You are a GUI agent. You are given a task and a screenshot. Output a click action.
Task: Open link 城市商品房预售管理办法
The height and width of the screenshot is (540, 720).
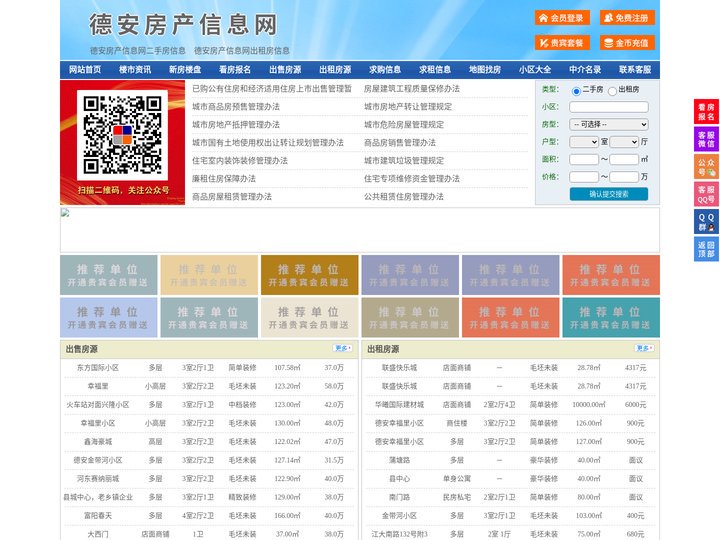pos(236,107)
